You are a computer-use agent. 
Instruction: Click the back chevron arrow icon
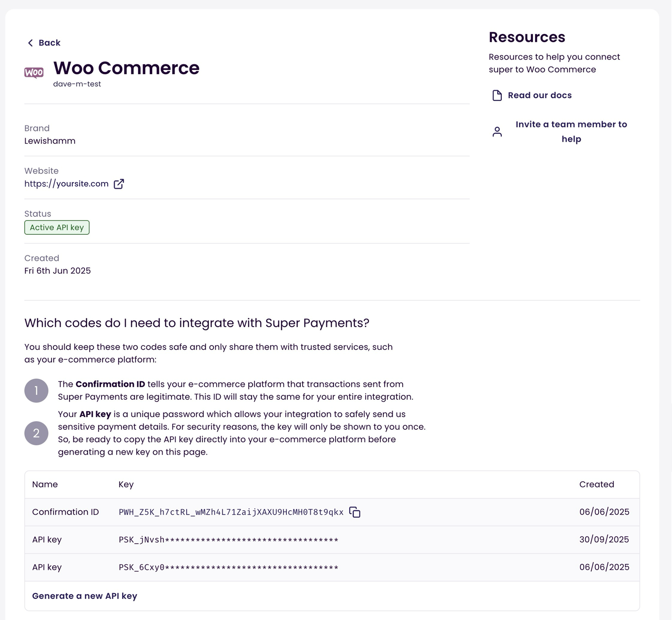pos(30,43)
